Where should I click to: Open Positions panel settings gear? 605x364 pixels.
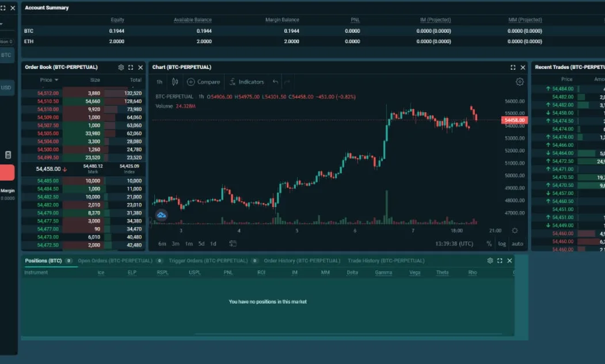[490, 260]
